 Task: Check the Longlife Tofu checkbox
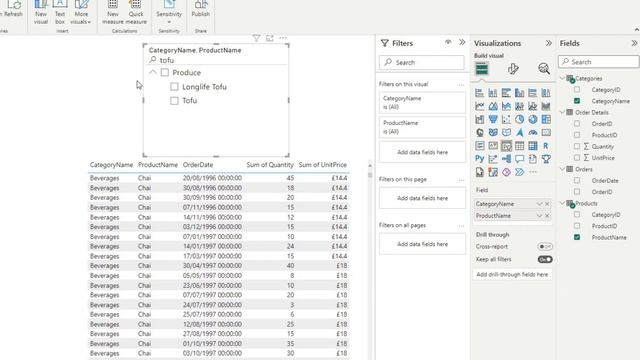[174, 87]
